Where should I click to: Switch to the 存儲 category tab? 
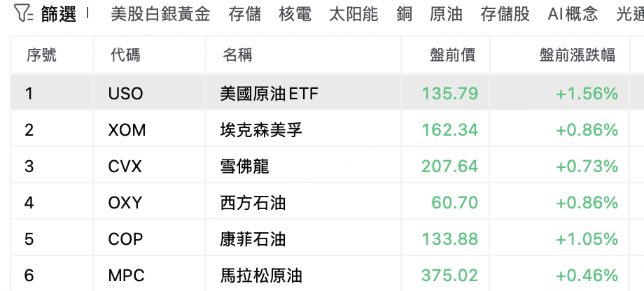[x=245, y=15]
